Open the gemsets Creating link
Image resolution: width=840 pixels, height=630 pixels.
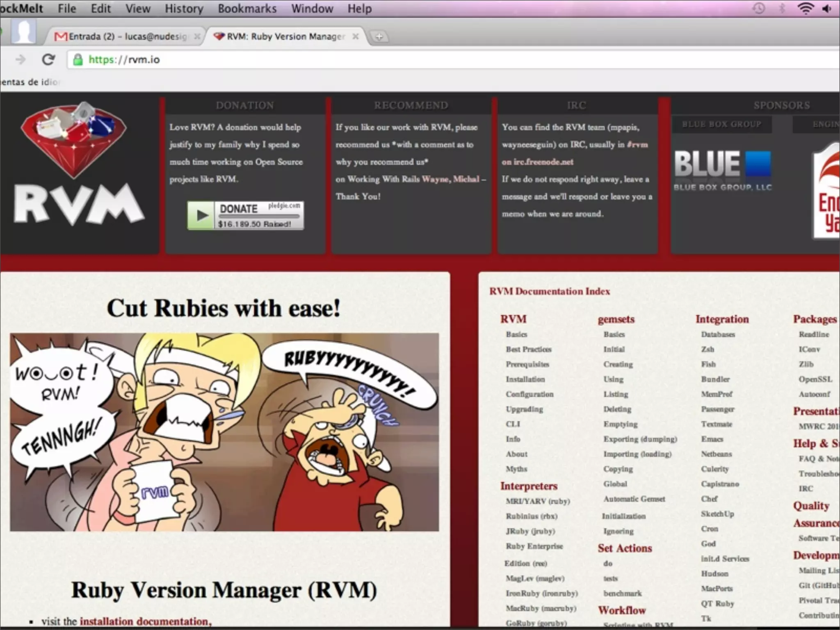coord(618,364)
